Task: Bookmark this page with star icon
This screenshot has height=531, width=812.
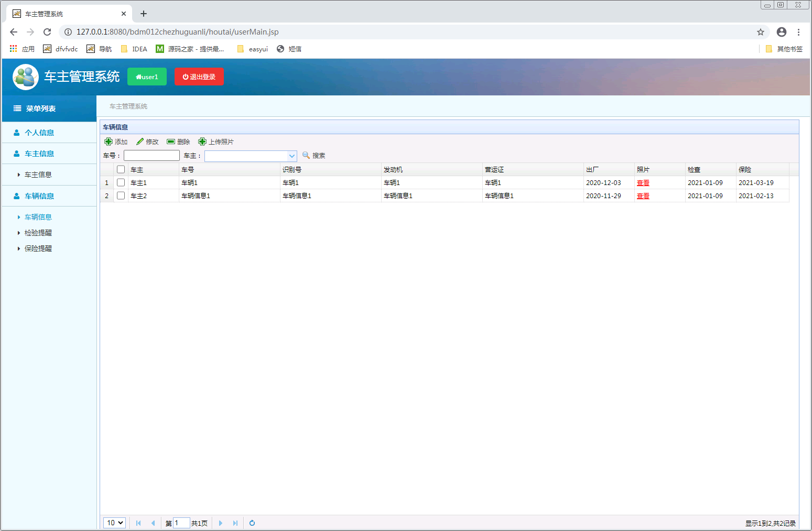Action: pos(761,32)
